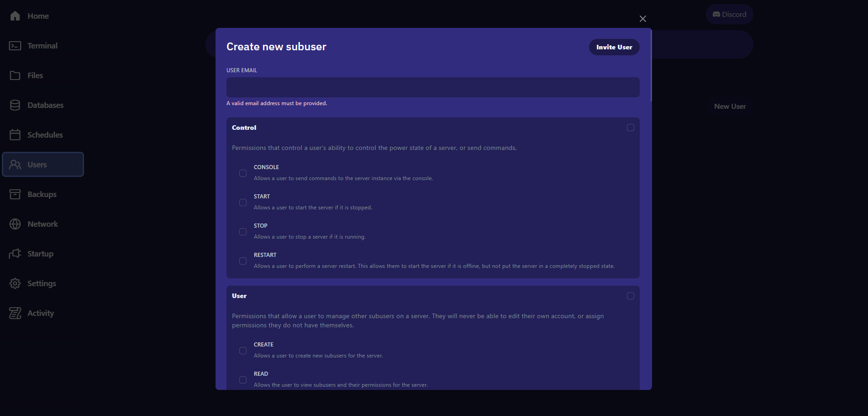Open the Backups archive icon
868x416 pixels.
coord(15,194)
